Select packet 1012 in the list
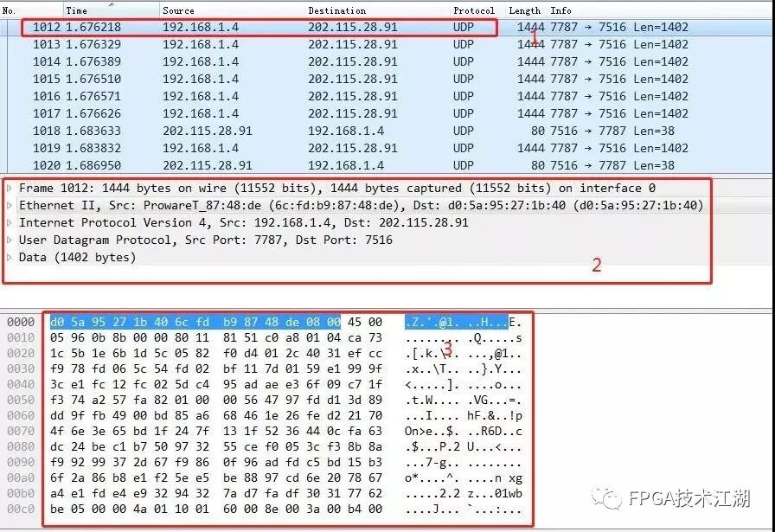 click(x=387, y=27)
